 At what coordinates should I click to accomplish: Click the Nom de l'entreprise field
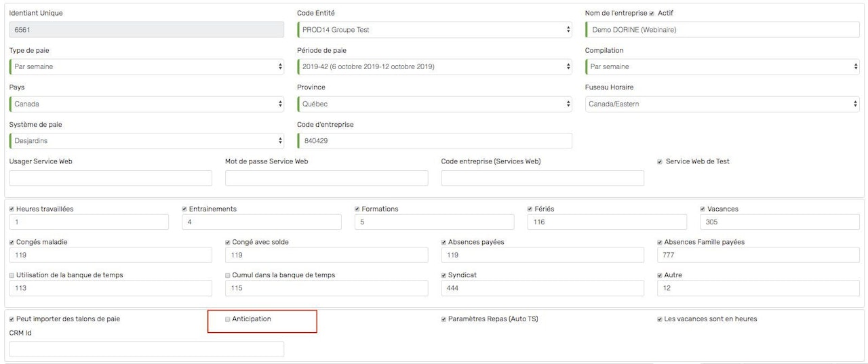point(722,30)
